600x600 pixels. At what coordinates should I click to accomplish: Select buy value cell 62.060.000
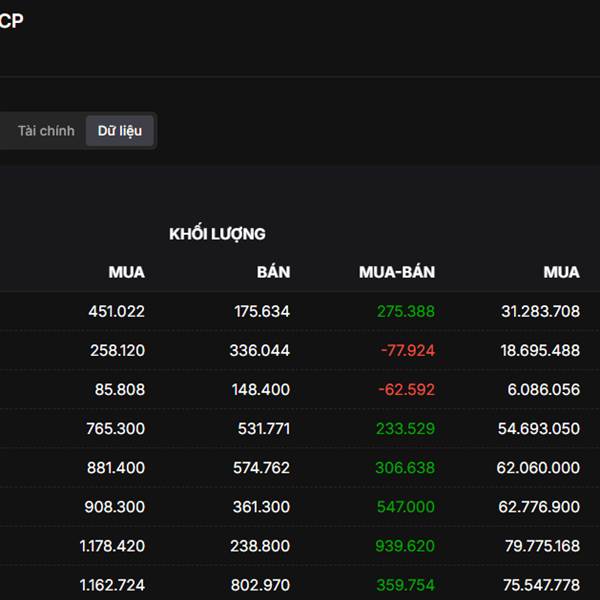pos(538,468)
